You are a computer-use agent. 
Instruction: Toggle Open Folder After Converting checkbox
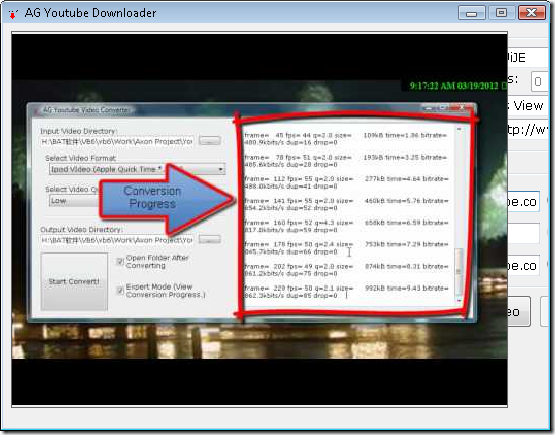120,262
